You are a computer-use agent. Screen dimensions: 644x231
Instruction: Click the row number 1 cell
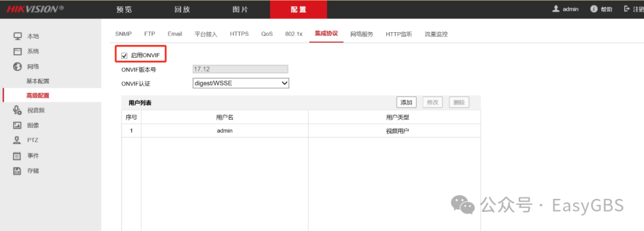(x=131, y=131)
